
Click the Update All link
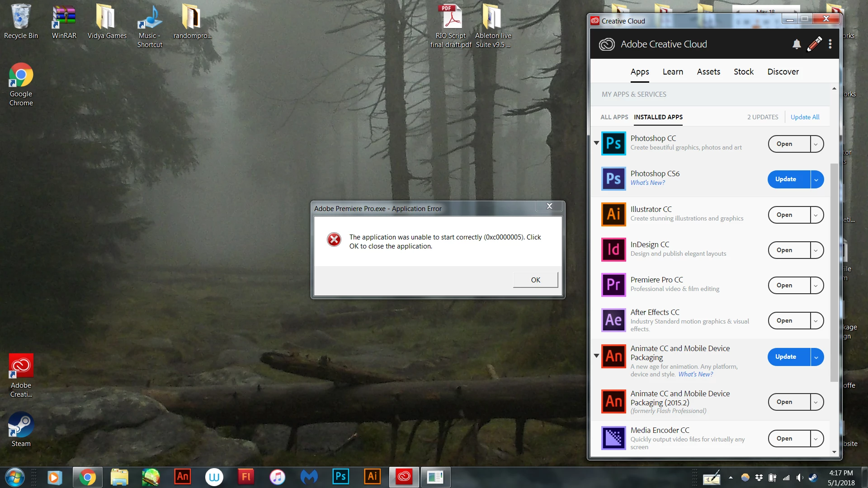coord(805,117)
